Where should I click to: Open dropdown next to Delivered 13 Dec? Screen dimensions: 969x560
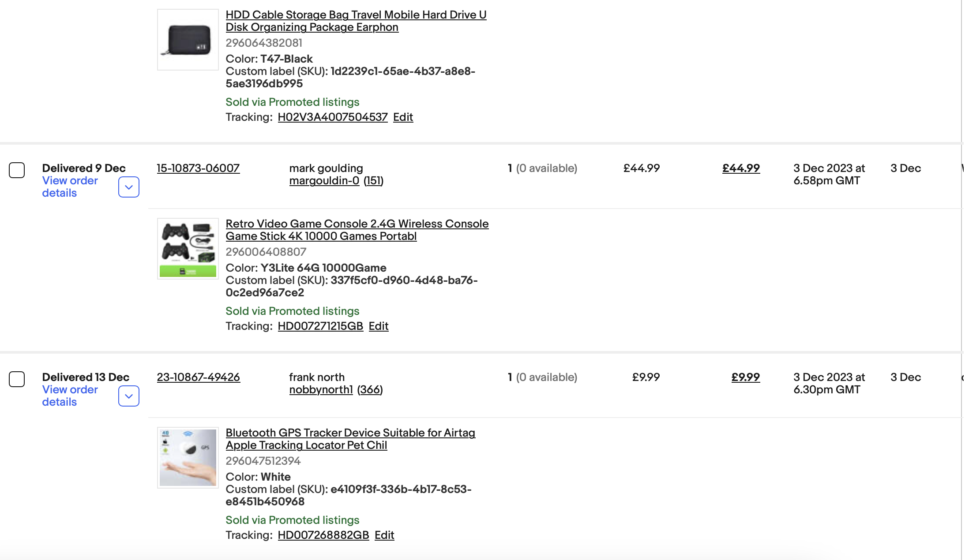tap(129, 396)
